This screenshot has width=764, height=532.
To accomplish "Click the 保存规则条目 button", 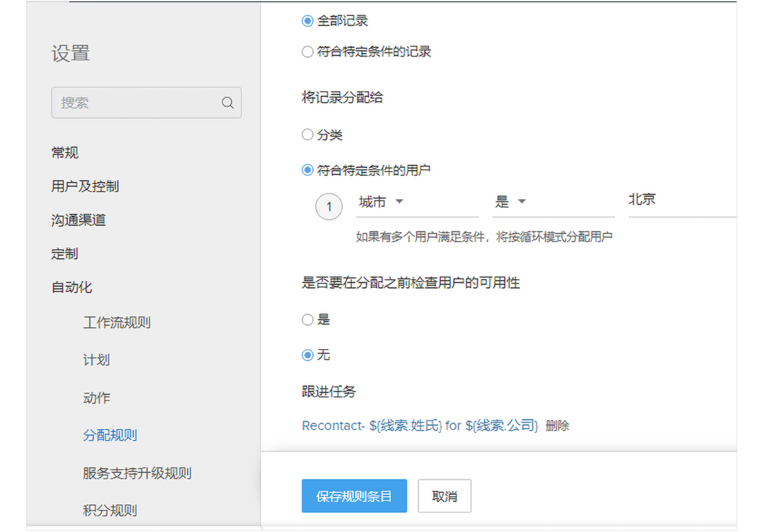I will coord(354,497).
